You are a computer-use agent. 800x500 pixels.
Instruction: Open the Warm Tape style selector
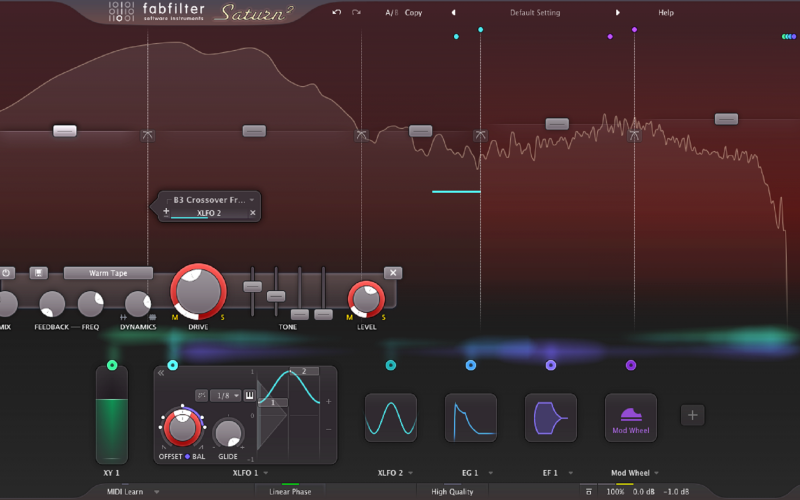[108, 273]
